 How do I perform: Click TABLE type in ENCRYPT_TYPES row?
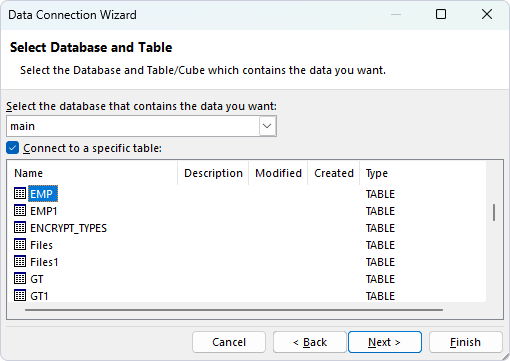[380, 228]
